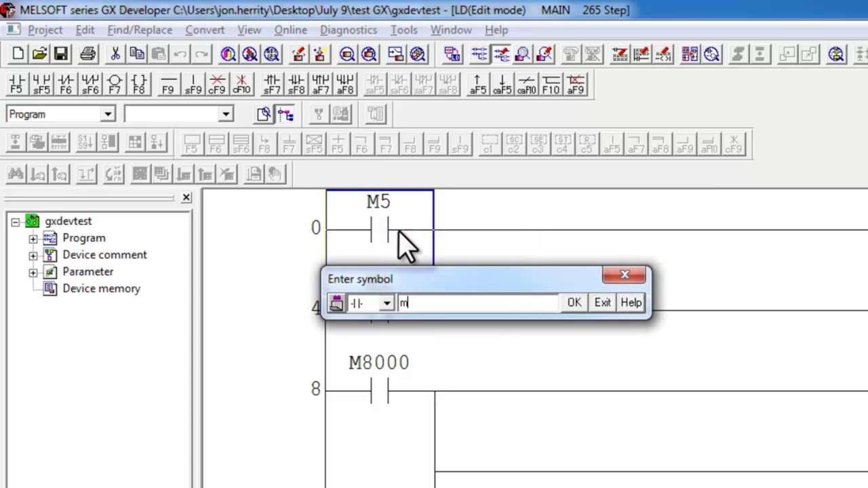Open the Tools menu

403,30
